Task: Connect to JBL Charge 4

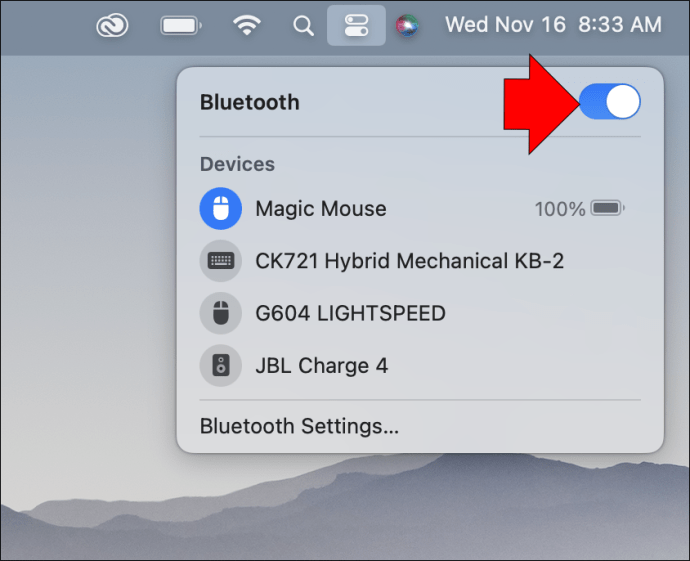Action: (x=321, y=365)
